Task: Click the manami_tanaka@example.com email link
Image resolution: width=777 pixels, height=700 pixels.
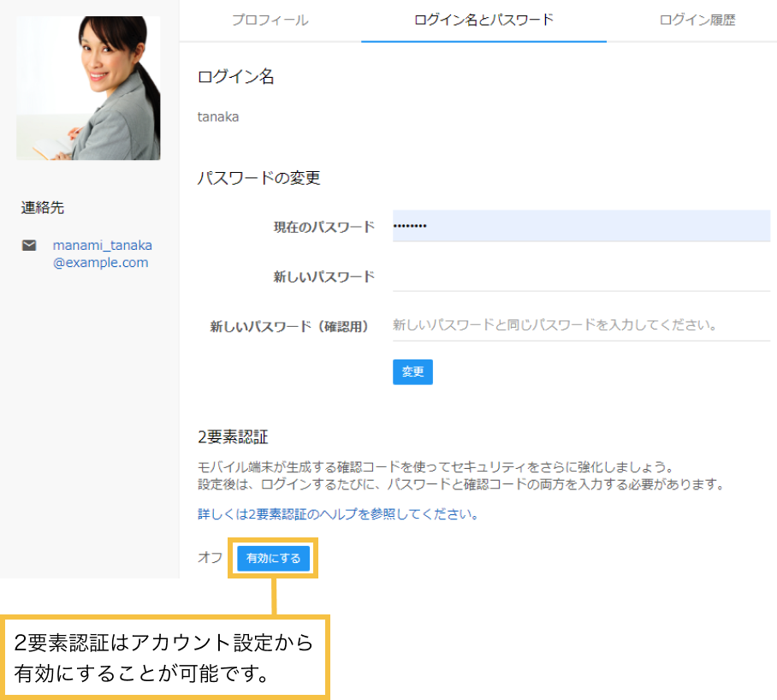Action: pyautogui.click(x=102, y=253)
